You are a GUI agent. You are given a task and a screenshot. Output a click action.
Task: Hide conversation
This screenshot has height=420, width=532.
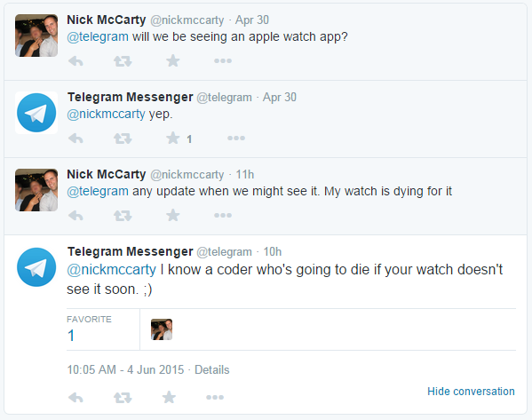[471, 392]
